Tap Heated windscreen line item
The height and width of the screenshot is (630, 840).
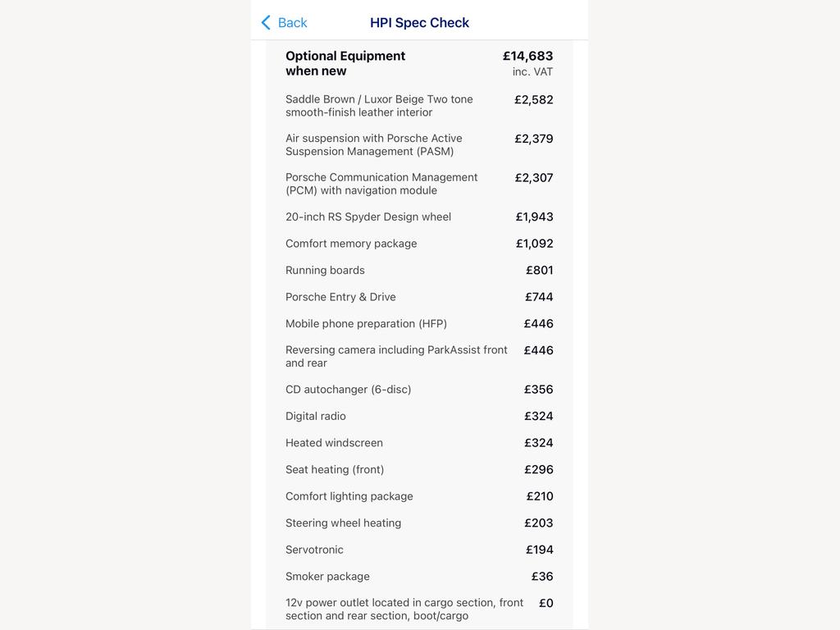point(419,443)
